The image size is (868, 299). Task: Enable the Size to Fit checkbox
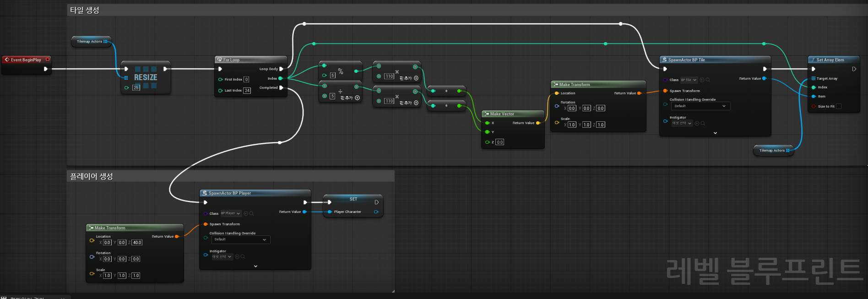point(839,106)
